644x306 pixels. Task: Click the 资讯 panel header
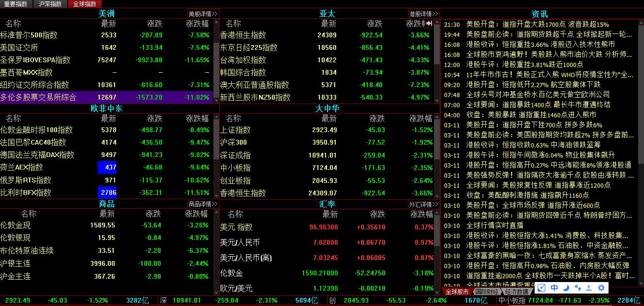(539, 14)
